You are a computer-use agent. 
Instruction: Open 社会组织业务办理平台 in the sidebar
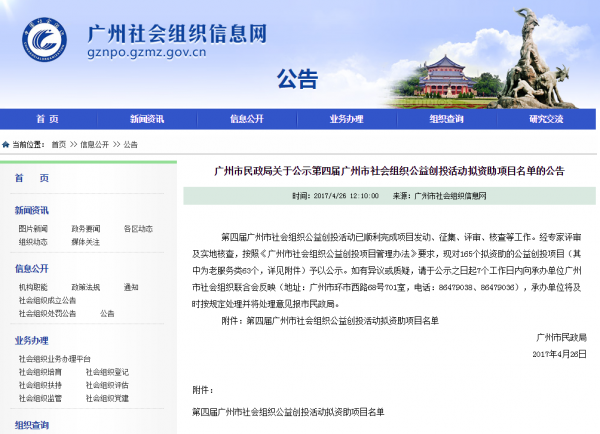tap(55, 359)
